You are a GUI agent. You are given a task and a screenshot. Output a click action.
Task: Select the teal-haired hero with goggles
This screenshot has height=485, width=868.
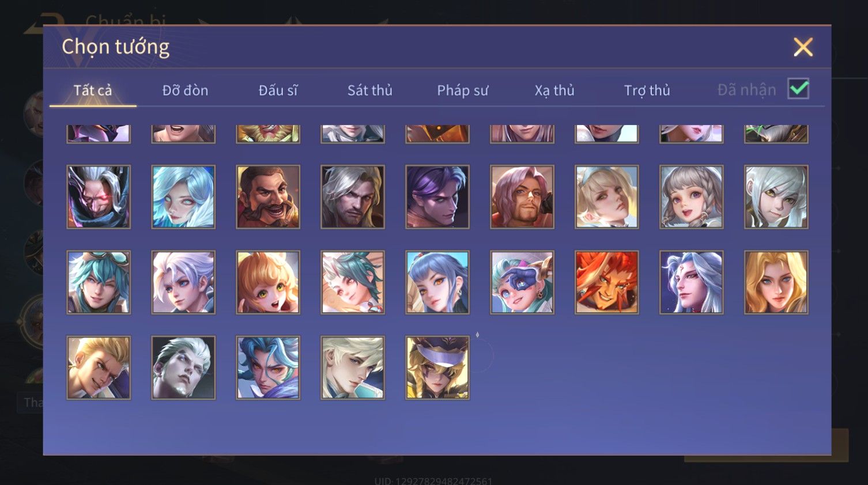tap(99, 282)
